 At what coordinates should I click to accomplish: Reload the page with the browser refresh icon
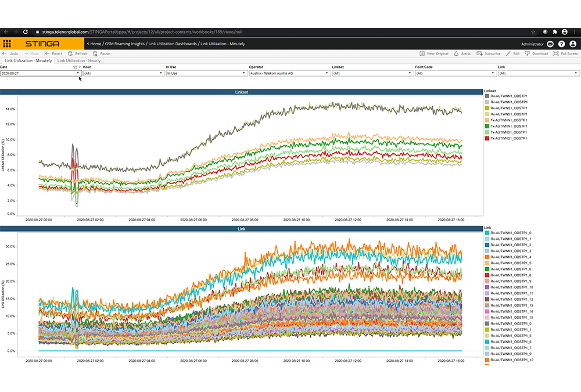point(25,32)
